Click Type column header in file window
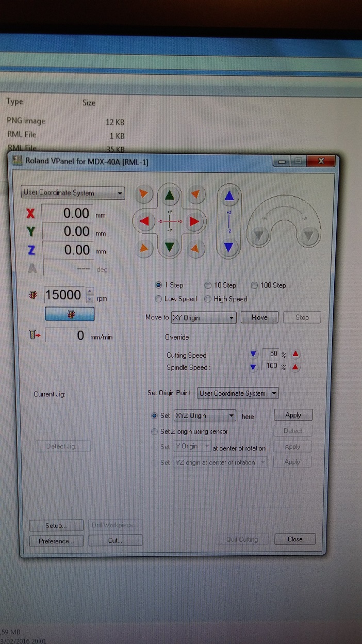The width and height of the screenshot is (362, 644). tap(14, 102)
